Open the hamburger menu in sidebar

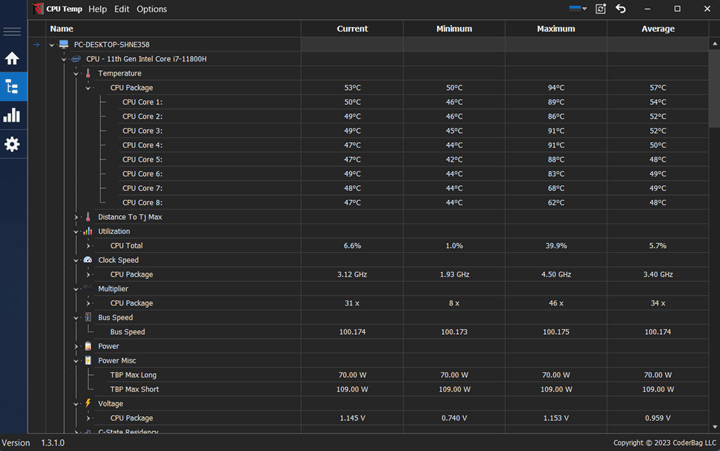pos(12,32)
